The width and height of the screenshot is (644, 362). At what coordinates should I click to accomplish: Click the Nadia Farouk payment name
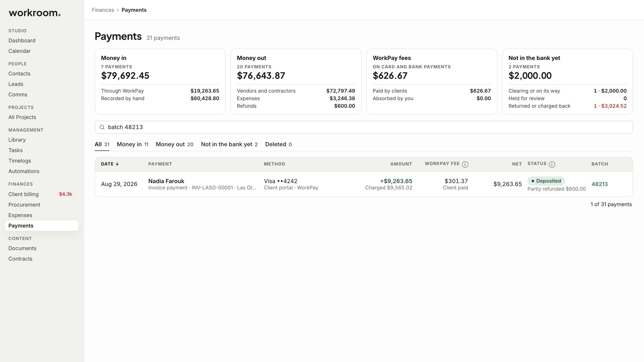coord(166,181)
